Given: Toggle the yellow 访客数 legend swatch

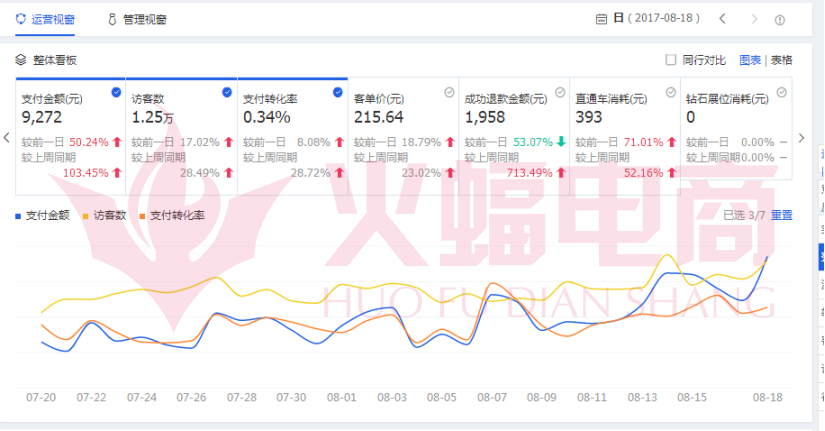Looking at the screenshot, I should [x=85, y=216].
